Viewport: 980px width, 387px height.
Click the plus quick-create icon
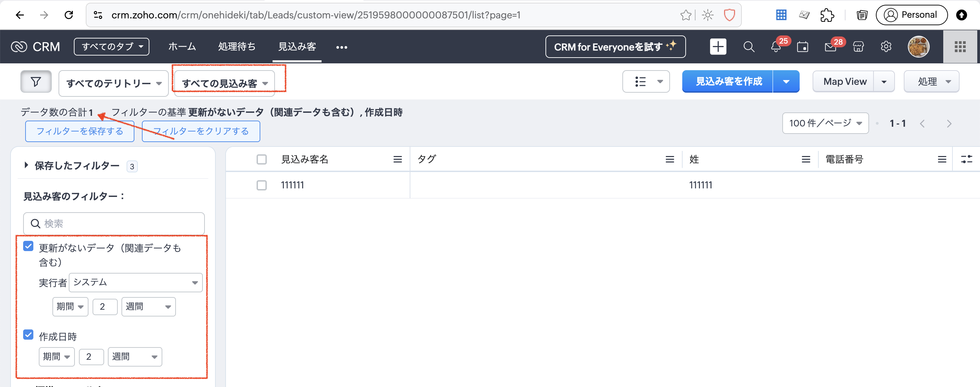(x=718, y=47)
